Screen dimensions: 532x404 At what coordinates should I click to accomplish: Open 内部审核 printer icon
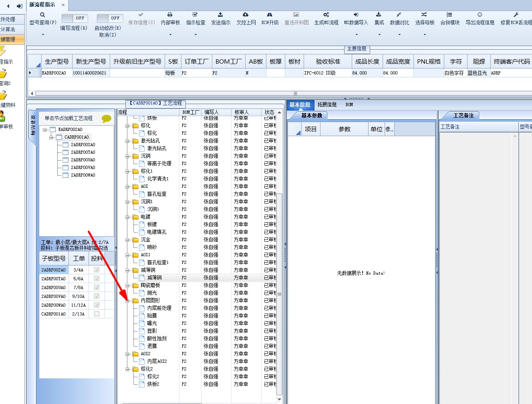pyautogui.click(x=170, y=15)
